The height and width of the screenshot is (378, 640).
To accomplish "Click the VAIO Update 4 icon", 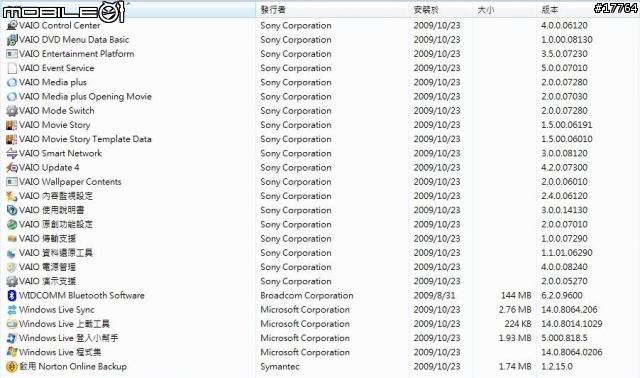I will [x=12, y=168].
